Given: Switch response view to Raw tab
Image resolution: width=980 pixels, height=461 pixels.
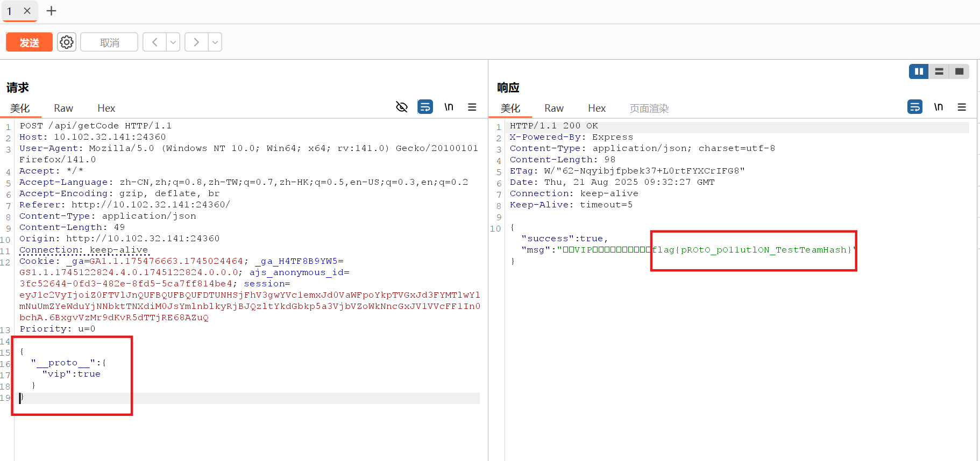Looking at the screenshot, I should [554, 108].
